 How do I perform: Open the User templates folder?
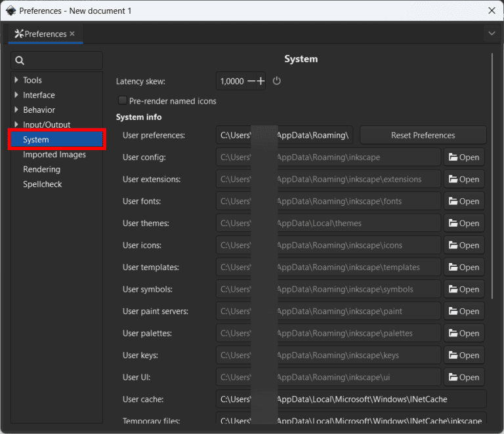[464, 267]
